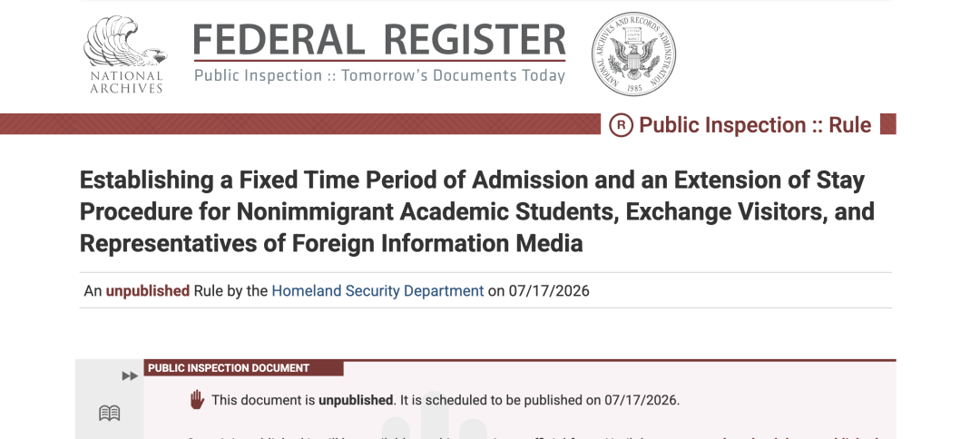Click the 'Tomorrow's Documents Today' tagline
980x439 pixels.
pos(453,75)
